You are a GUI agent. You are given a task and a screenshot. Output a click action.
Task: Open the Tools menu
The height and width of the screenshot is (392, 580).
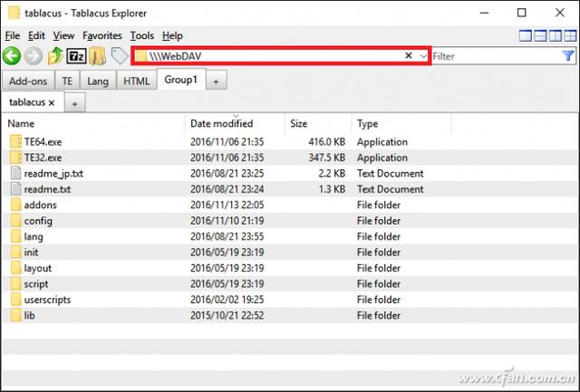coord(142,36)
